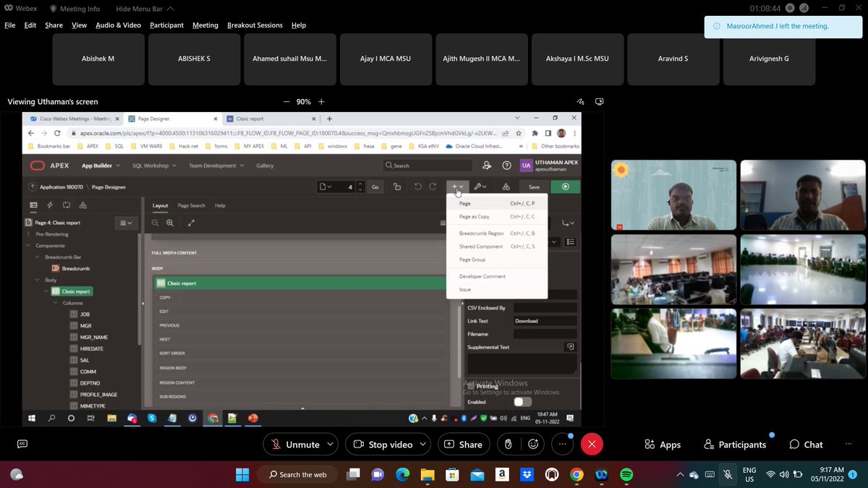Open the Audio & Video menu
The image size is (868, 488).
point(118,25)
